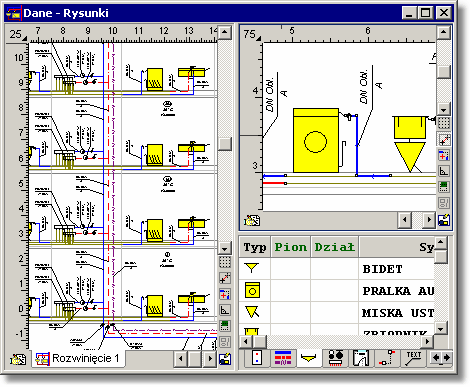Screen dimensions: 470x387
Task: Toggle grid dots button in left drawing pane
Action: pyautogui.click(x=225, y=262)
